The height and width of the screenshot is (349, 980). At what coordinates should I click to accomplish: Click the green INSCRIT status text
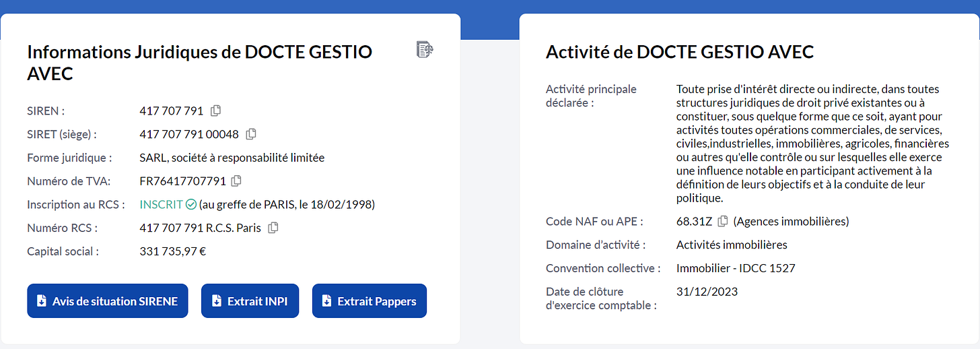(x=161, y=204)
